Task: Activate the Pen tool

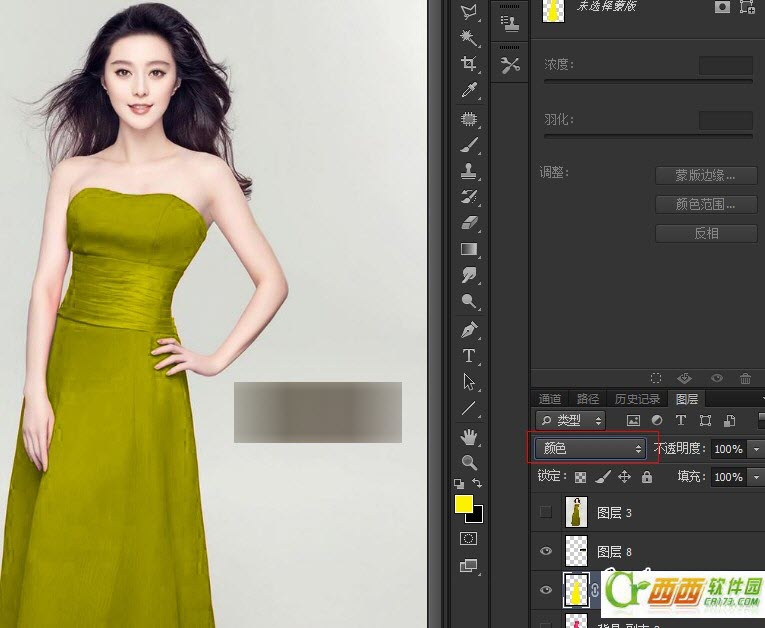Action: (x=468, y=329)
